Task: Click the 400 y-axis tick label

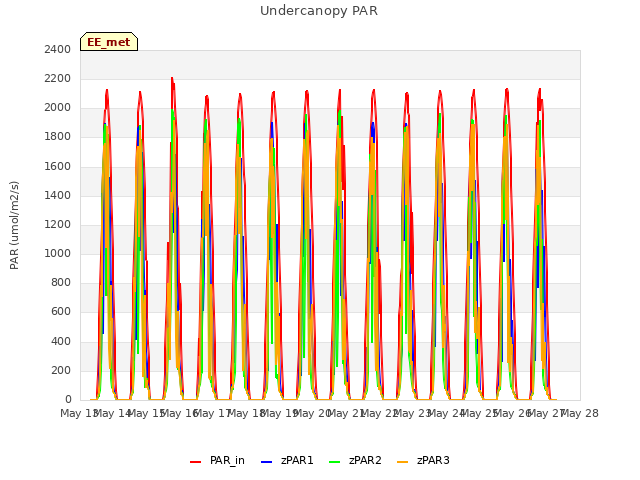Action: [61, 342]
